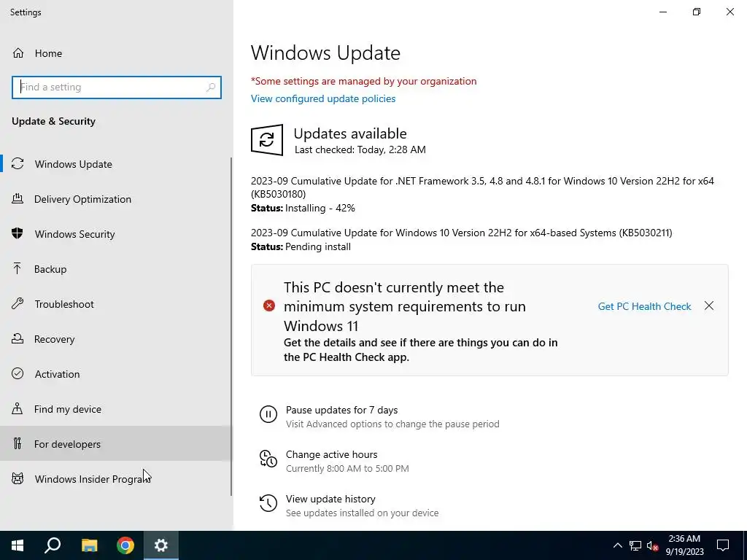Screen dimensions: 747x560
Task: Show hidden tray icons chevron
Action: (x=617, y=545)
